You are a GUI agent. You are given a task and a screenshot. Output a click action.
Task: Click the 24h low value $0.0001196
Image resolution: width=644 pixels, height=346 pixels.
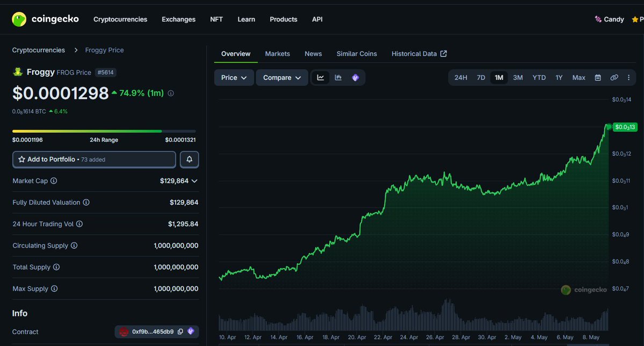[x=27, y=140]
